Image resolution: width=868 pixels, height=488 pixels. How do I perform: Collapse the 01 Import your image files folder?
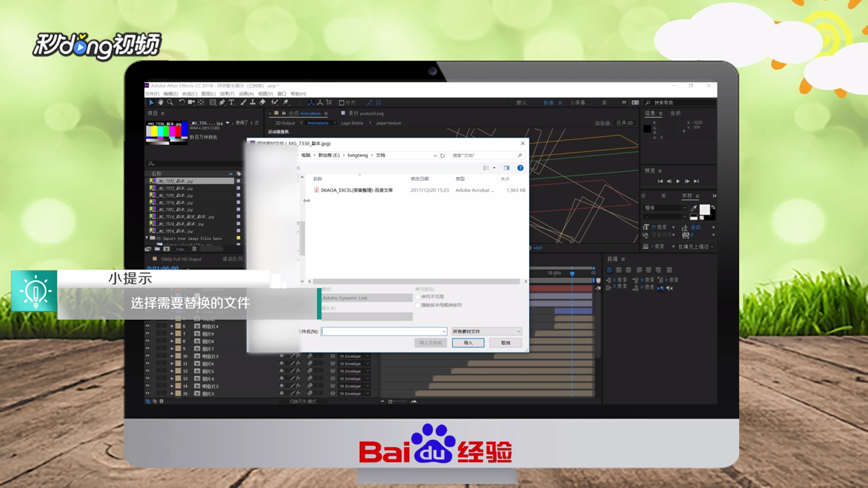pyautogui.click(x=147, y=238)
